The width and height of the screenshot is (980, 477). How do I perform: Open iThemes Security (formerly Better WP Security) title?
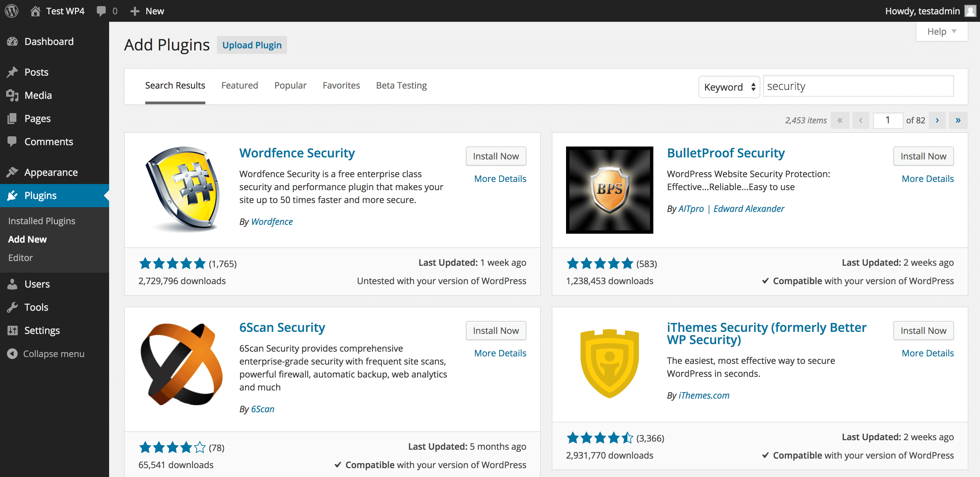point(767,333)
